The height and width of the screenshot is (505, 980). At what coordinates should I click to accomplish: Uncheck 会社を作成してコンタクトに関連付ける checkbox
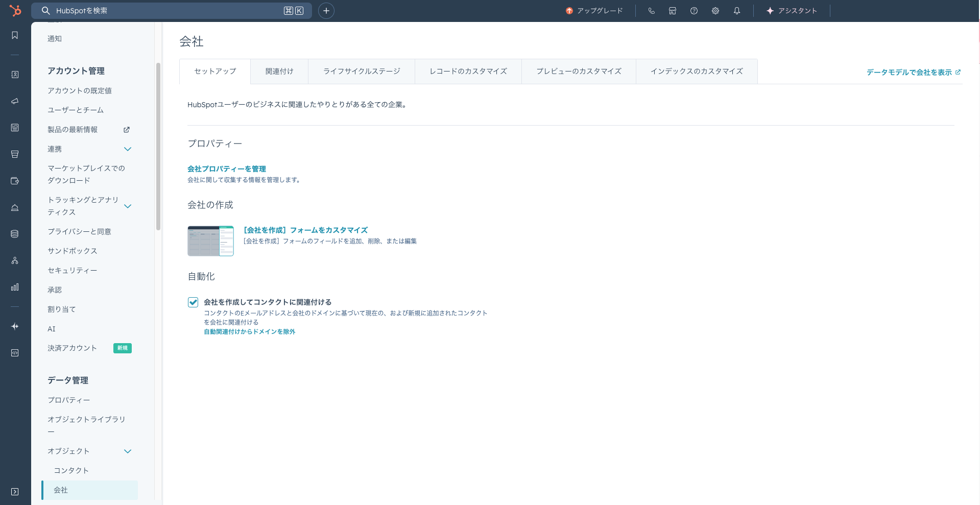pos(193,302)
